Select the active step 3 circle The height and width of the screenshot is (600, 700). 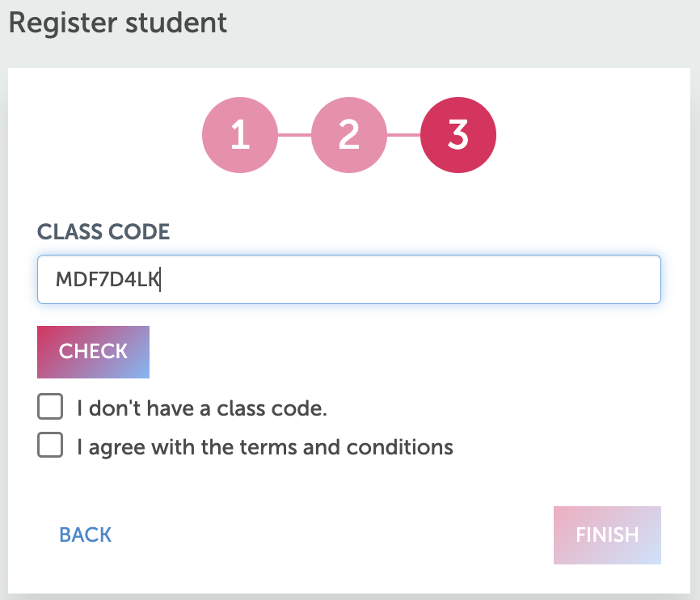pos(458,136)
